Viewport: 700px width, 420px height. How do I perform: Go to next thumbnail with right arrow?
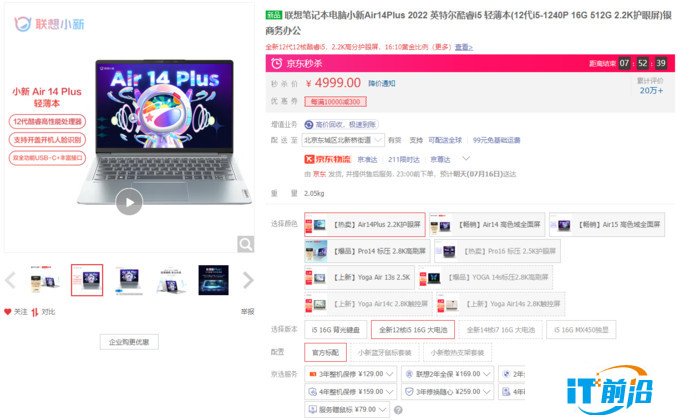[248, 280]
